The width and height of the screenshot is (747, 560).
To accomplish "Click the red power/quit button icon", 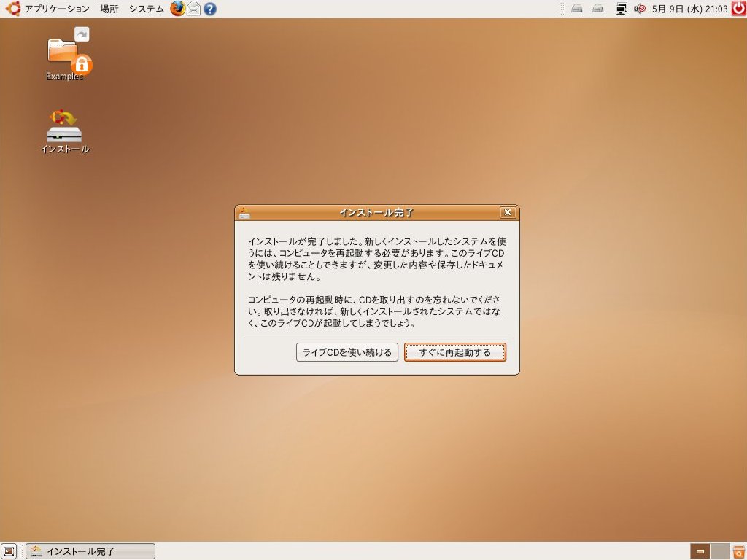I will point(738,9).
